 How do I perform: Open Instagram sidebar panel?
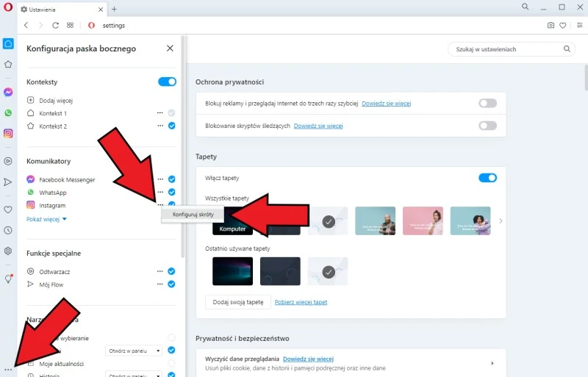(x=8, y=134)
